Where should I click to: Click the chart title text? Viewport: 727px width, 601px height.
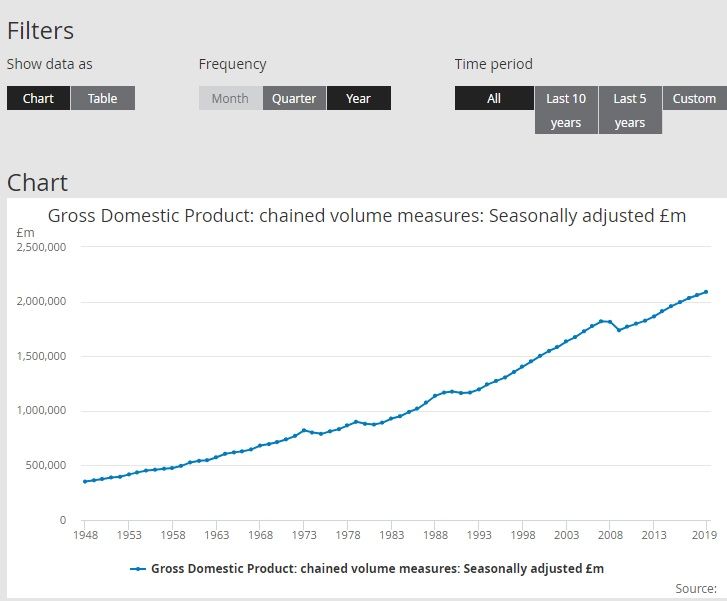click(x=367, y=216)
